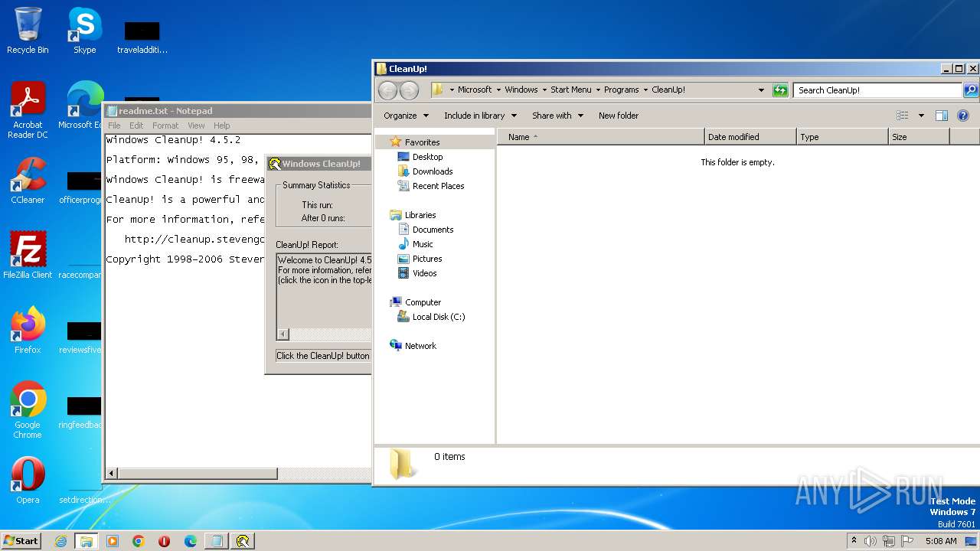Sort by the Type column header

click(842, 137)
